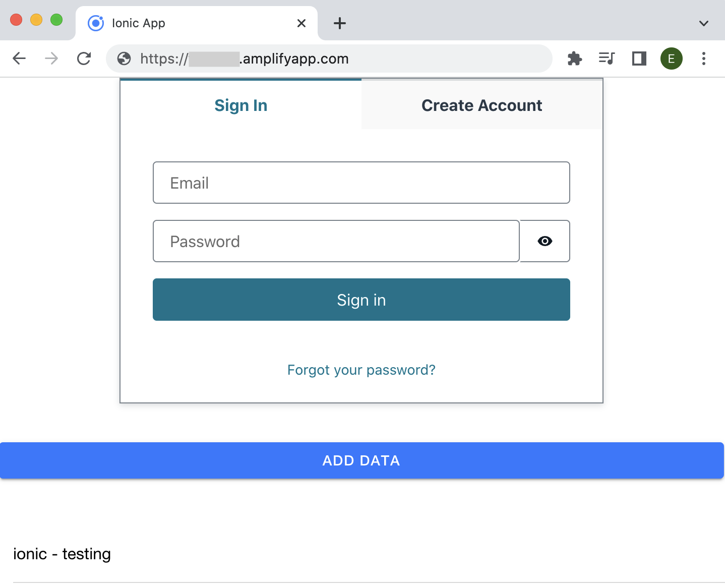Switch to the Create Account tab
Viewport: 725px width, 588px height.
pos(481,105)
